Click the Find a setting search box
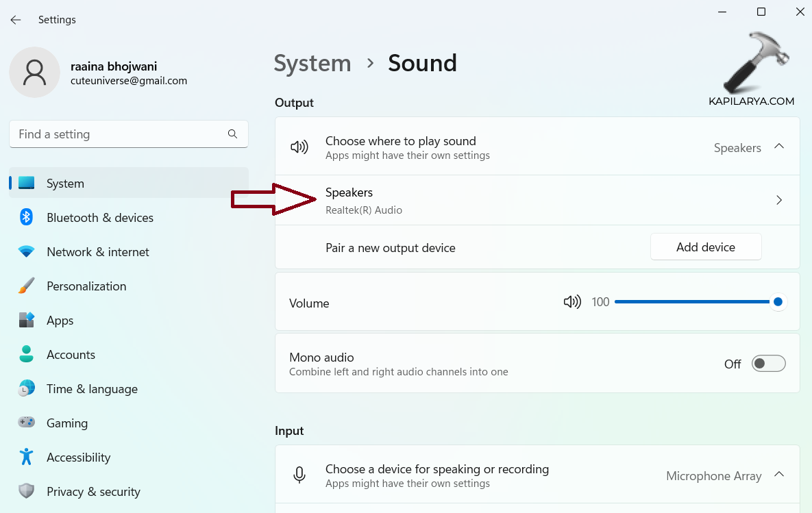Screen dimensions: 812x513 [x=120, y=134]
